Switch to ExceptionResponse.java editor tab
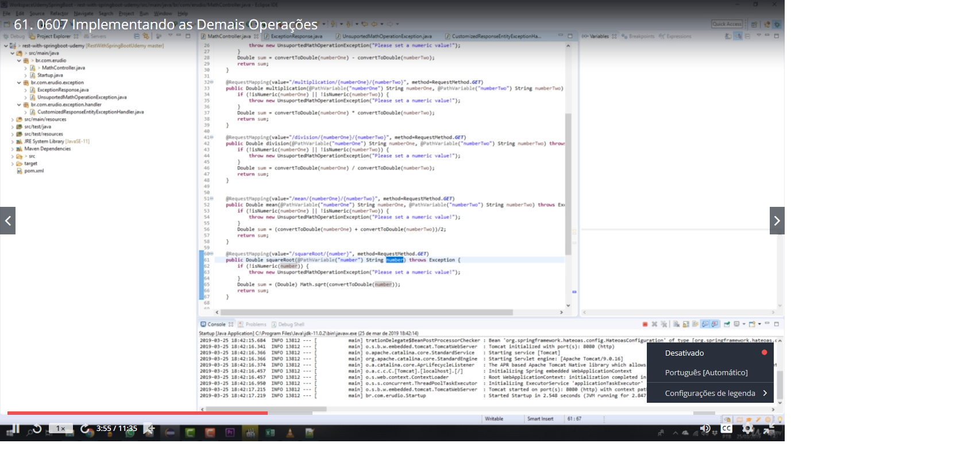 296,36
